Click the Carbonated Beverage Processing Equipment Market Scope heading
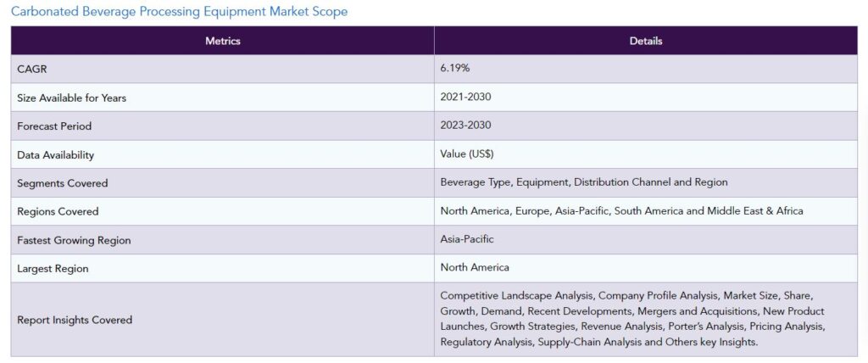This screenshot has width=868, height=363. click(180, 12)
